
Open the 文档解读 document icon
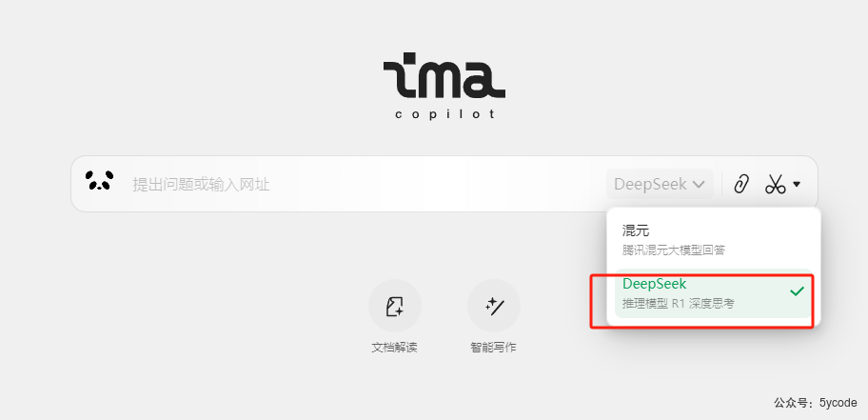coord(395,306)
